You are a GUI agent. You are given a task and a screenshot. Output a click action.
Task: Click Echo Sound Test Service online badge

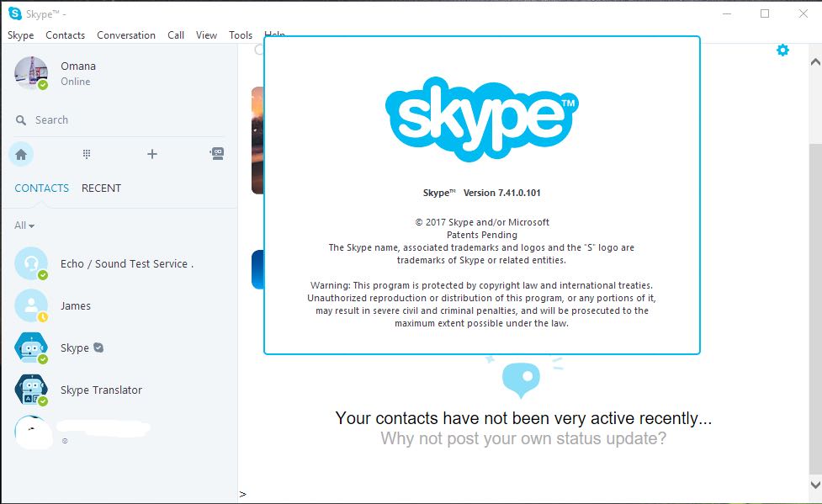tap(43, 275)
